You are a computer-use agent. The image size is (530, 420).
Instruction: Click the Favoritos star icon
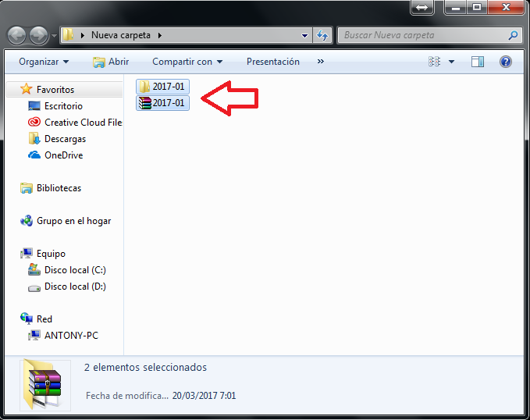pos(26,89)
